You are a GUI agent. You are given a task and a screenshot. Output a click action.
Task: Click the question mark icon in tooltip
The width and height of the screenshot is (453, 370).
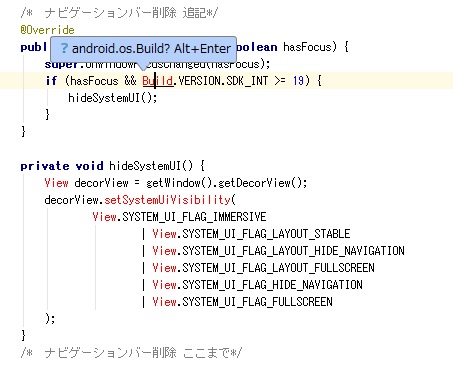click(64, 49)
